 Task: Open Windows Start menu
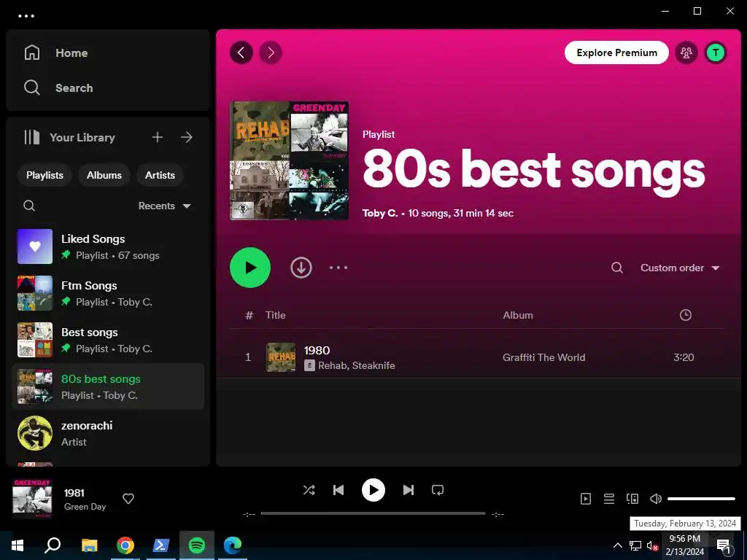point(18,545)
